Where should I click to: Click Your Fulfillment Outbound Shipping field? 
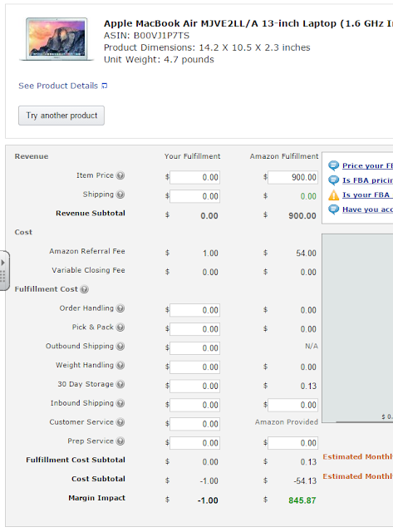click(195, 348)
